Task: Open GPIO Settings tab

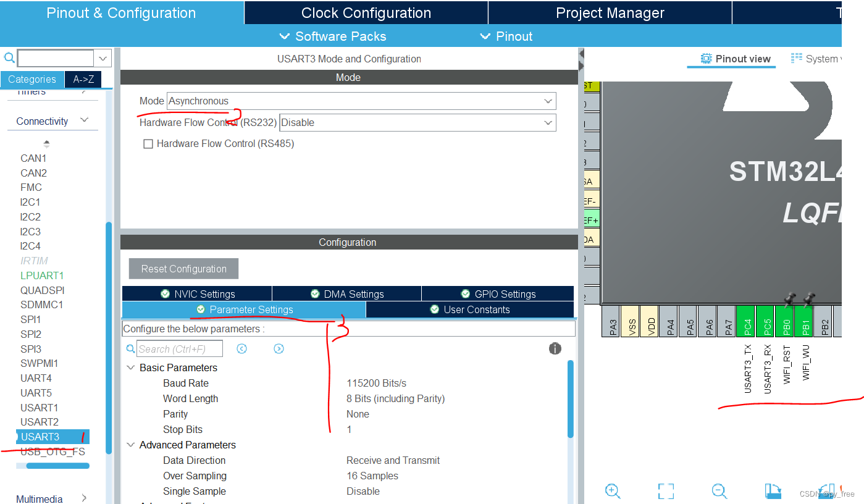Action: 498,294
